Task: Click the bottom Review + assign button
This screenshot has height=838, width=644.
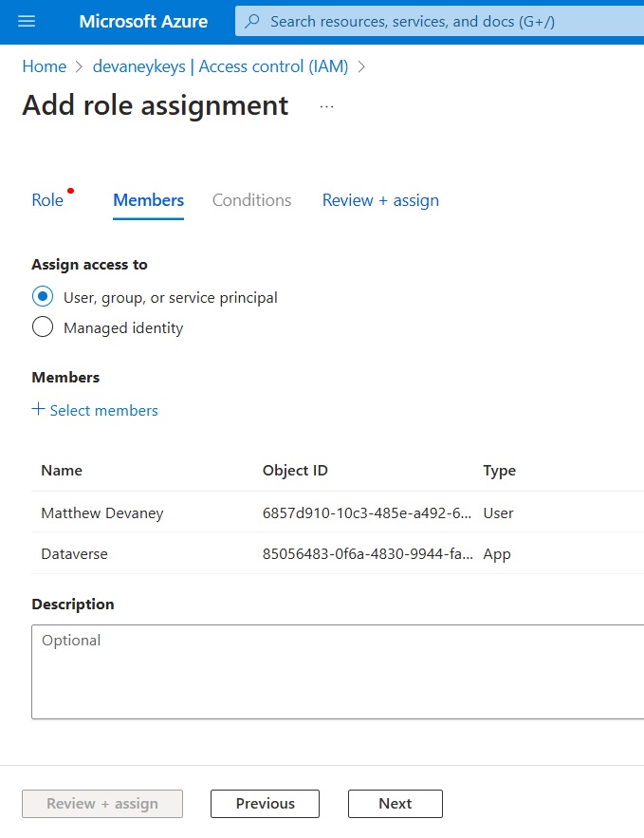Action: coord(102,804)
